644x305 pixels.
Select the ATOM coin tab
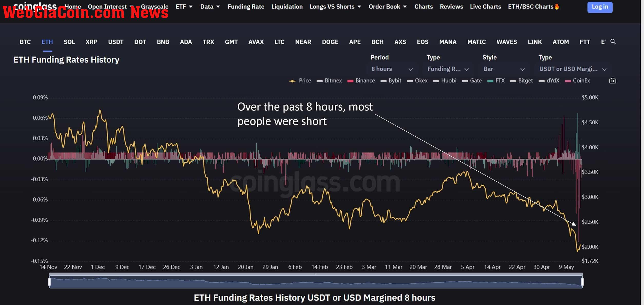pyautogui.click(x=561, y=42)
